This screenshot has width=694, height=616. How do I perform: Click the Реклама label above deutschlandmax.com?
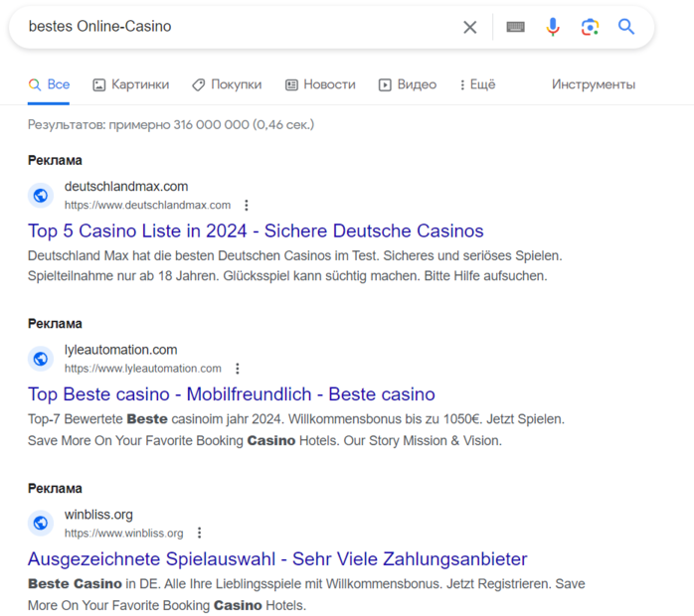pos(55,160)
